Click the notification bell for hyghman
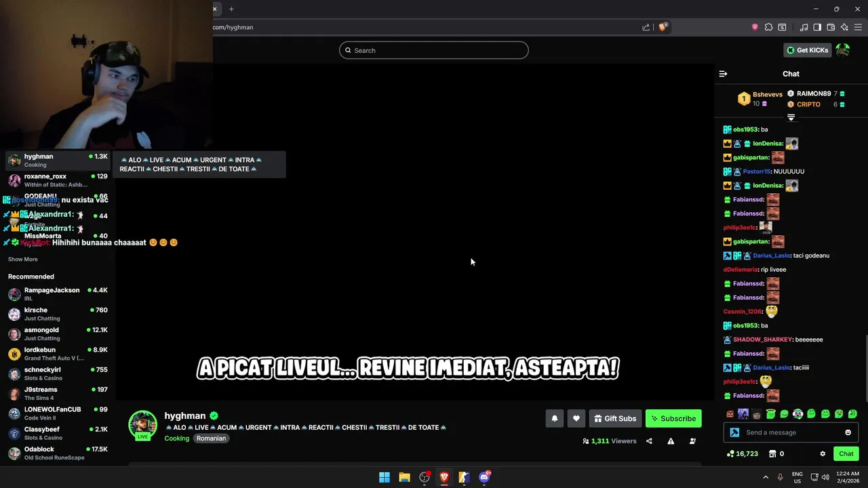The height and width of the screenshot is (488, 868). tap(554, 419)
